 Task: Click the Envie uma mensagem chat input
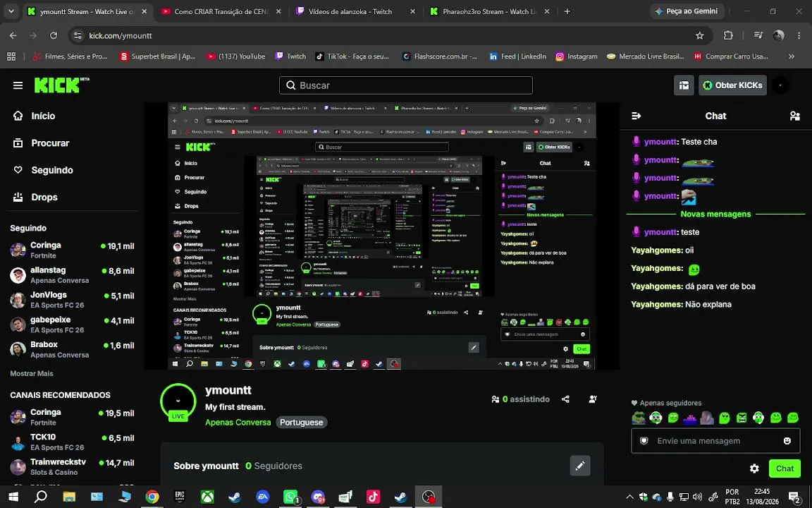tap(715, 441)
